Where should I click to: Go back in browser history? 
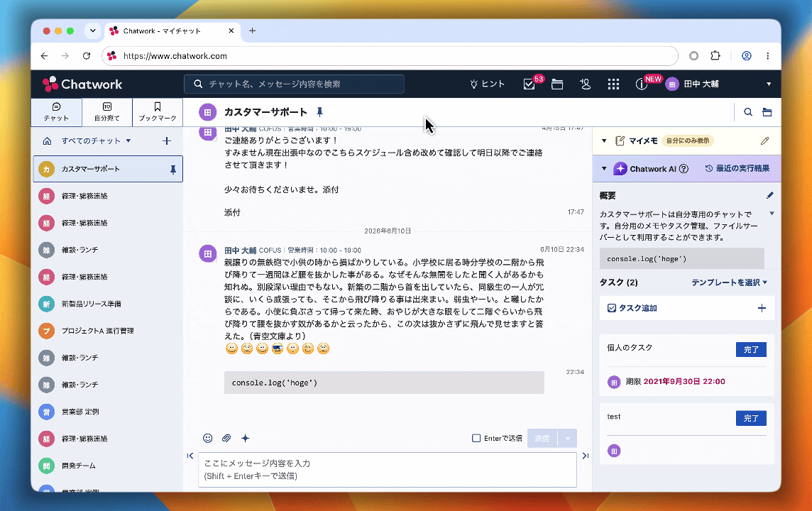(x=45, y=55)
